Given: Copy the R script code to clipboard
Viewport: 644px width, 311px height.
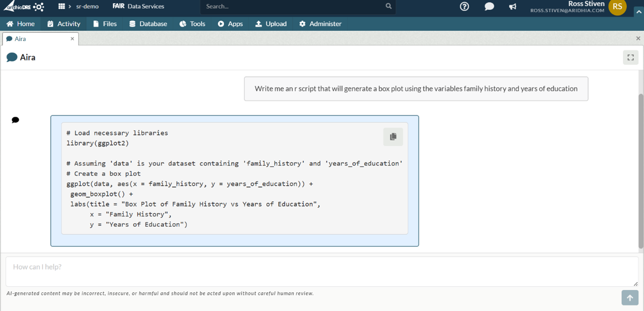Looking at the screenshot, I should tap(393, 137).
